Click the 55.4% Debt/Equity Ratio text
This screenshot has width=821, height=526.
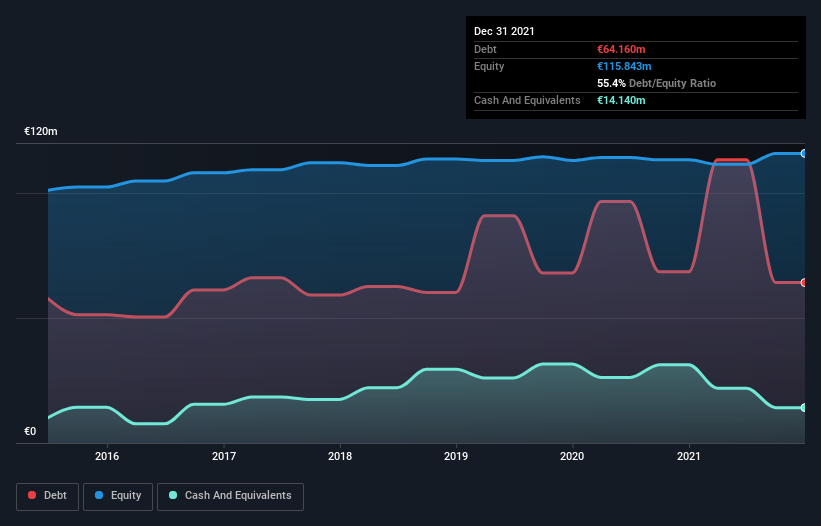click(657, 83)
